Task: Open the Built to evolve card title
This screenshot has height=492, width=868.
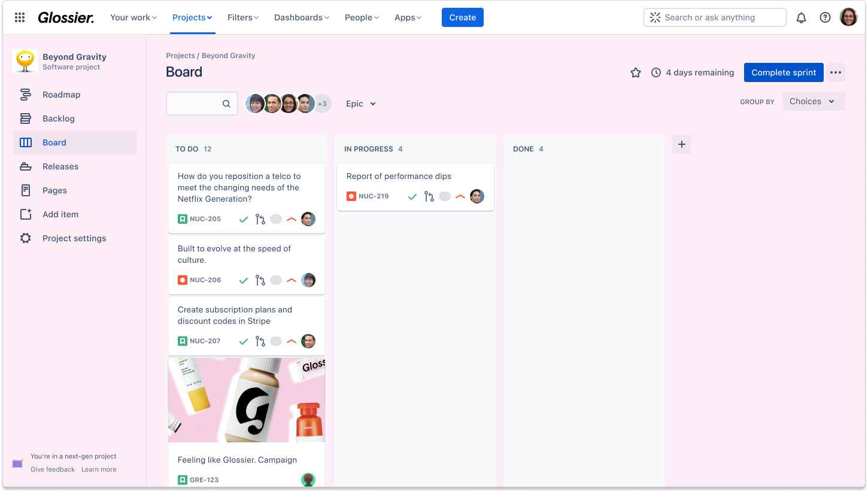Action: [x=234, y=254]
